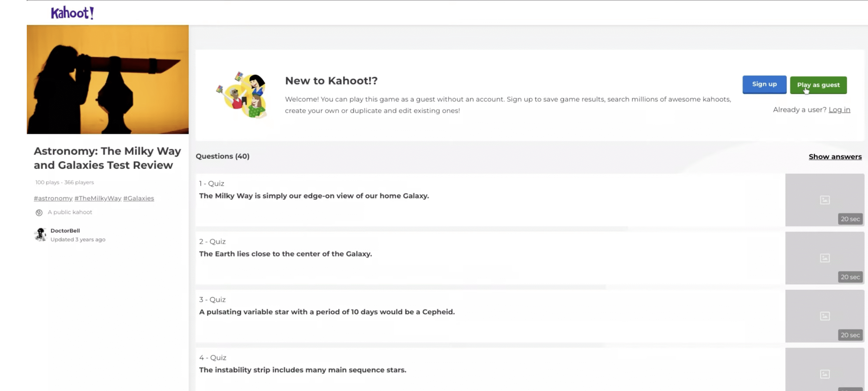Screen dimensions: 868x391
Task: Open the #astronomy hashtag link
Action: (x=53, y=198)
